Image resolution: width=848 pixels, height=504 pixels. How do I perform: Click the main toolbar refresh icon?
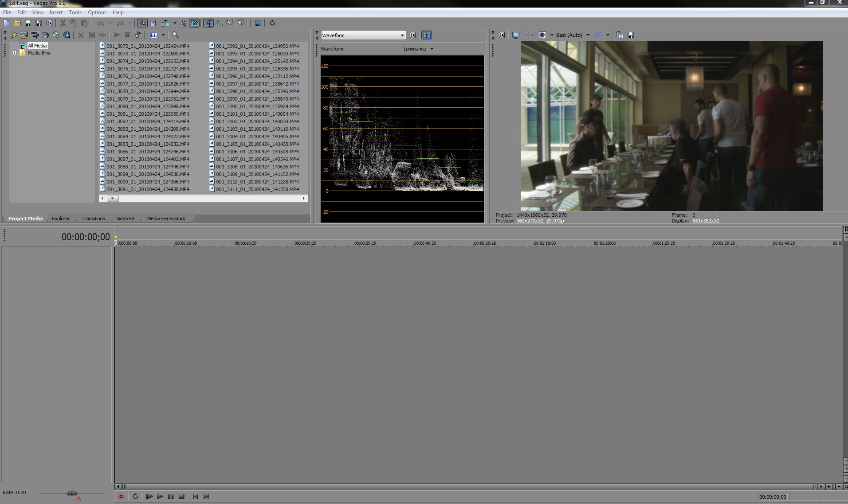click(272, 23)
